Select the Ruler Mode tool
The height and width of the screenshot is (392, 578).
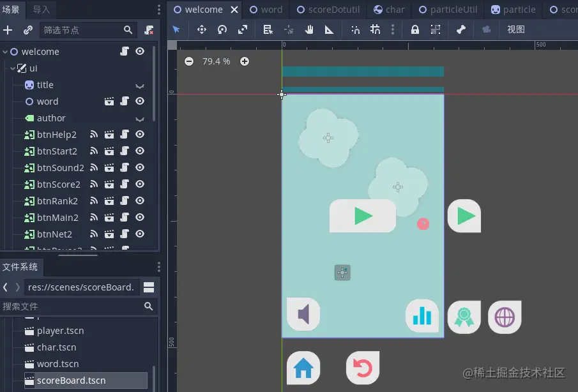click(x=329, y=29)
